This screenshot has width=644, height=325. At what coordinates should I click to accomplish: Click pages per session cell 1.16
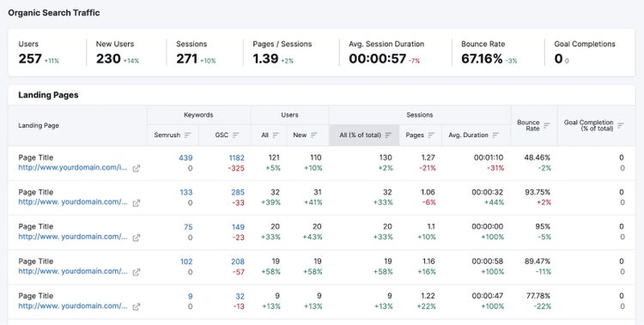(x=428, y=262)
